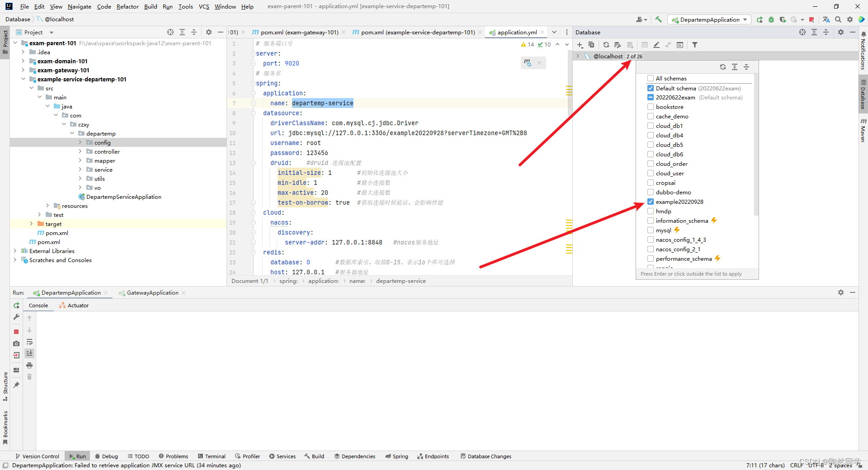Viewport: 868px width, 470px height.
Task: Enable the cloud_db1 schema
Action: coord(651,126)
